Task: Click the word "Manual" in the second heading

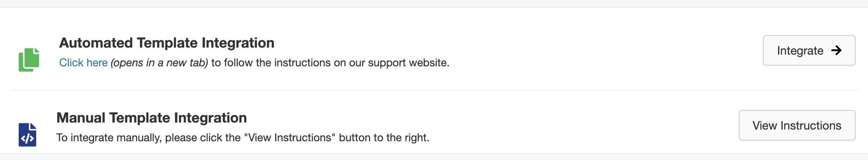Action: coord(81,118)
